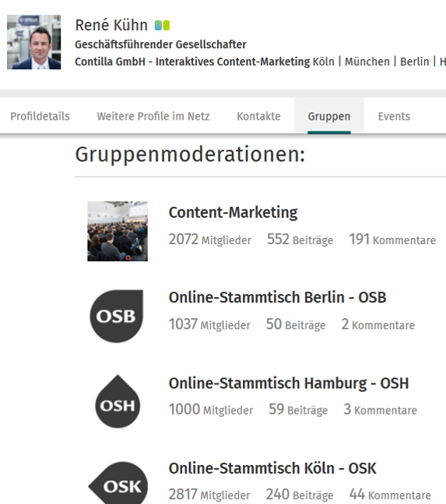446x504 pixels.
Task: Click the OSK group logo icon
Action: point(118,483)
